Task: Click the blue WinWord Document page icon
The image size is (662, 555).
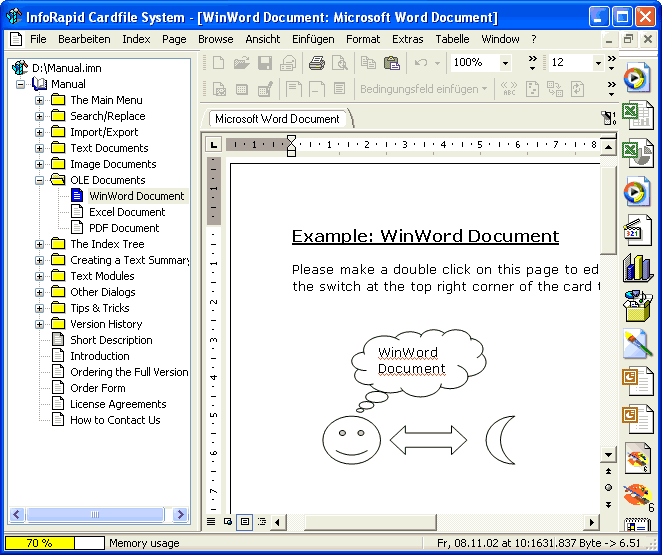Action: coord(77,195)
